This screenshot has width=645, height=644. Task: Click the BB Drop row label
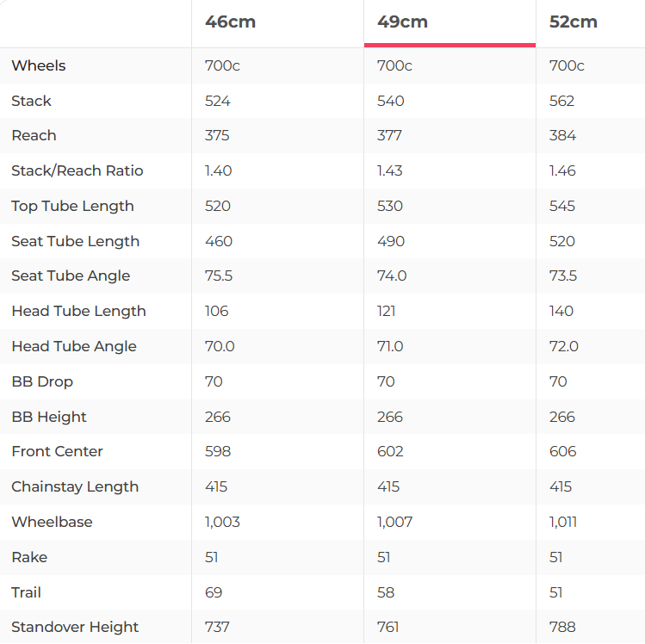coord(42,381)
